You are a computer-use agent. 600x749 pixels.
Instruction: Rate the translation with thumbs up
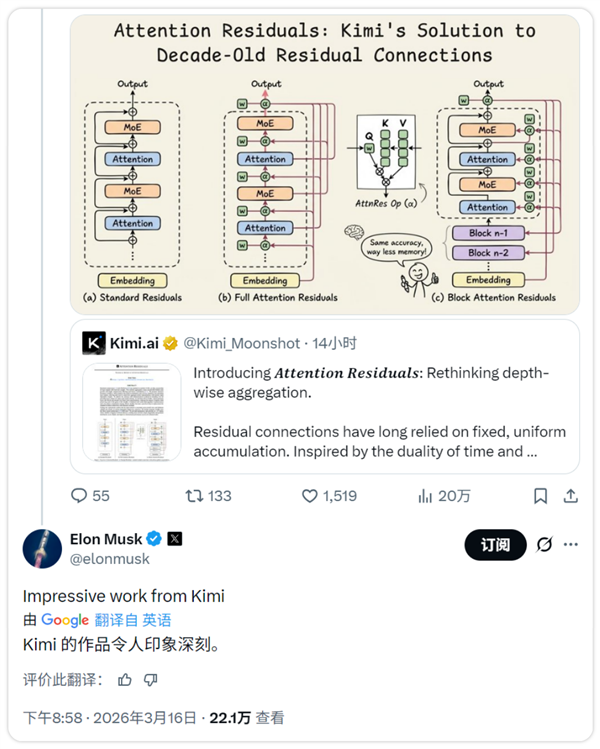pos(125,679)
